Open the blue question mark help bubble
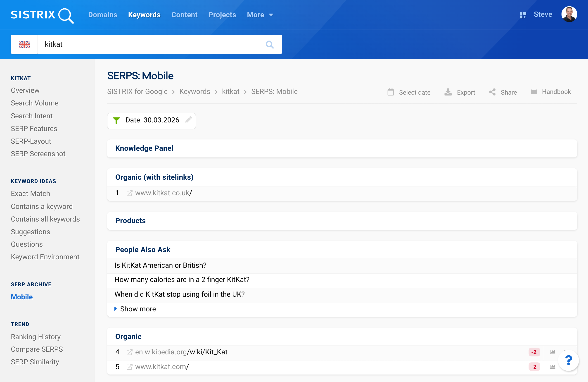This screenshot has width=588, height=382. pyautogui.click(x=569, y=360)
